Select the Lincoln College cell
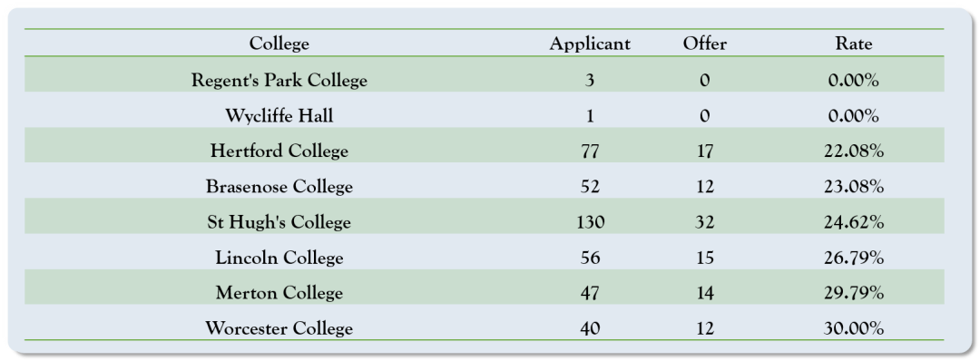 (x=279, y=258)
